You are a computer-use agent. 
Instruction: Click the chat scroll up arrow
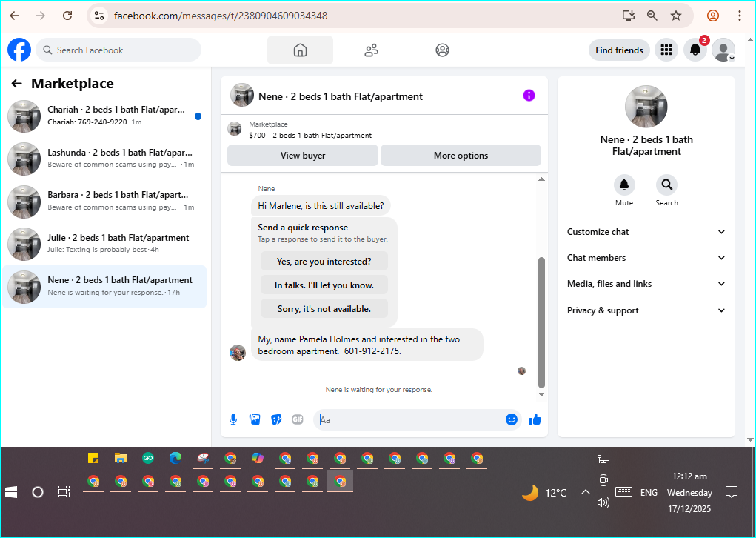pyautogui.click(x=541, y=179)
